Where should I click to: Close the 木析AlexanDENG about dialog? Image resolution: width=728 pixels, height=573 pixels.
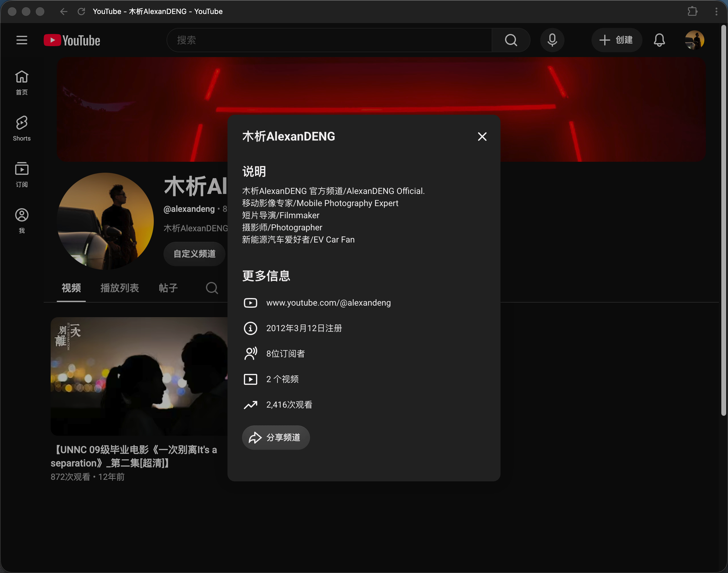pyautogui.click(x=482, y=137)
